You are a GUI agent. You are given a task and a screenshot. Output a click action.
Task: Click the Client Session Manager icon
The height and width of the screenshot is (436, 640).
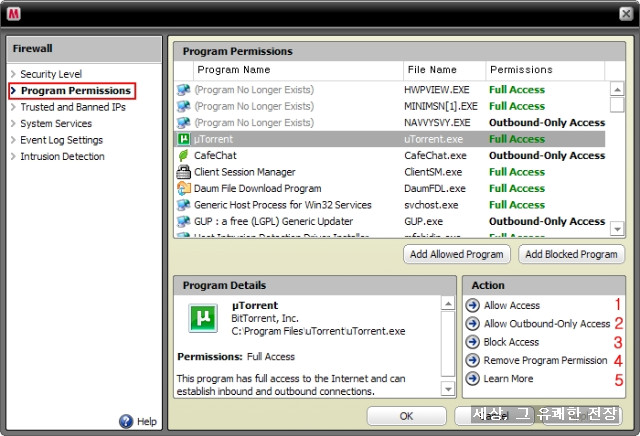click(183, 172)
